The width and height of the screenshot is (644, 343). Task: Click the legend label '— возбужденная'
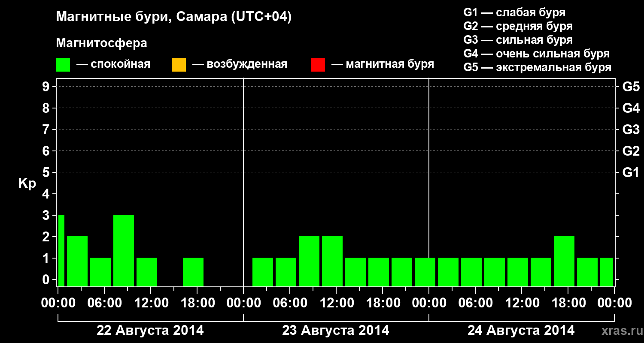(x=240, y=64)
